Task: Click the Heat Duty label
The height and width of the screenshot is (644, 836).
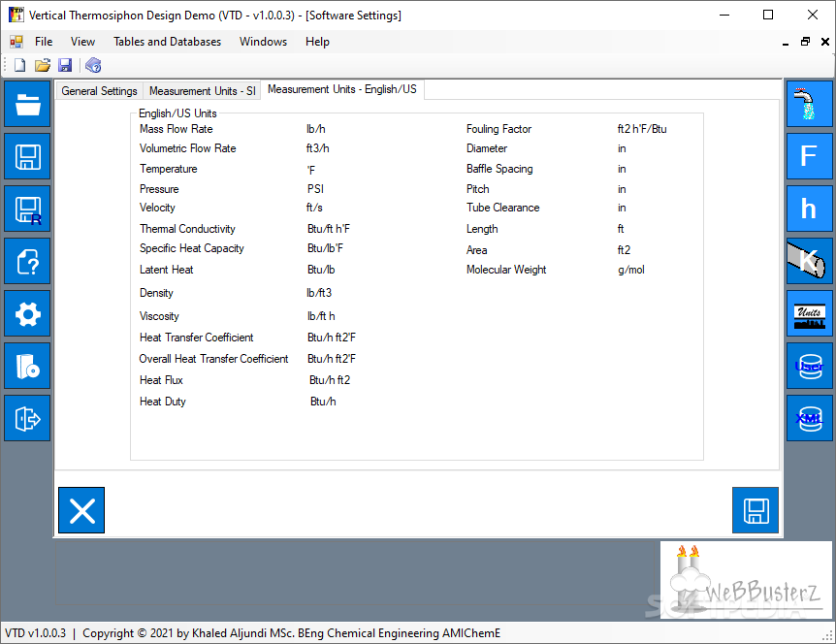Action: pyautogui.click(x=163, y=402)
